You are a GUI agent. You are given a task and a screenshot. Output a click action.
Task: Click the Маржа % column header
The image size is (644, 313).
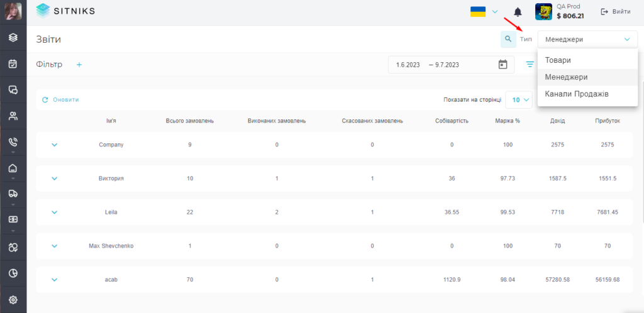tap(508, 121)
